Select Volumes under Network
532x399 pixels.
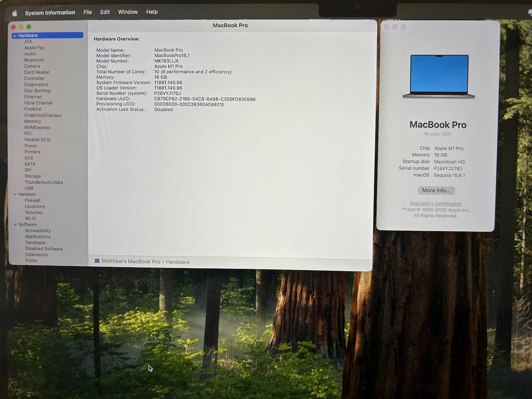click(x=34, y=212)
